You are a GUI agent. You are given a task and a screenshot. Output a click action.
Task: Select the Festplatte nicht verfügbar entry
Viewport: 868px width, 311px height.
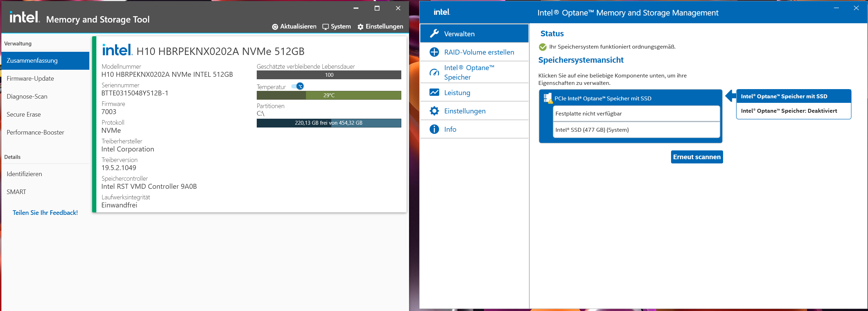(636, 114)
